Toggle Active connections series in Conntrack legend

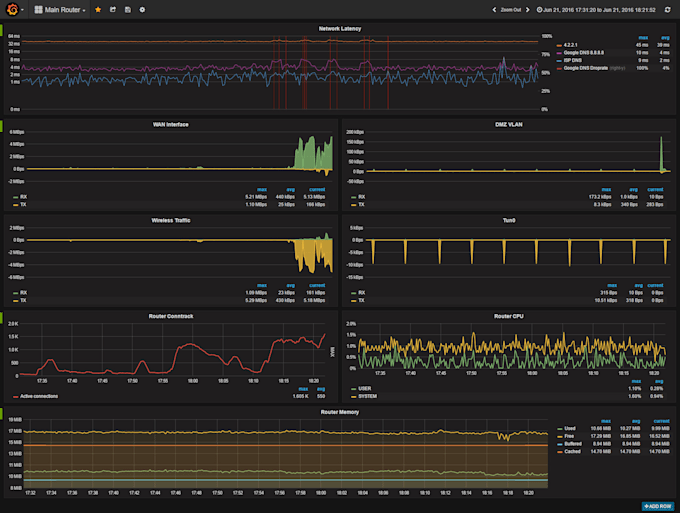[39, 396]
